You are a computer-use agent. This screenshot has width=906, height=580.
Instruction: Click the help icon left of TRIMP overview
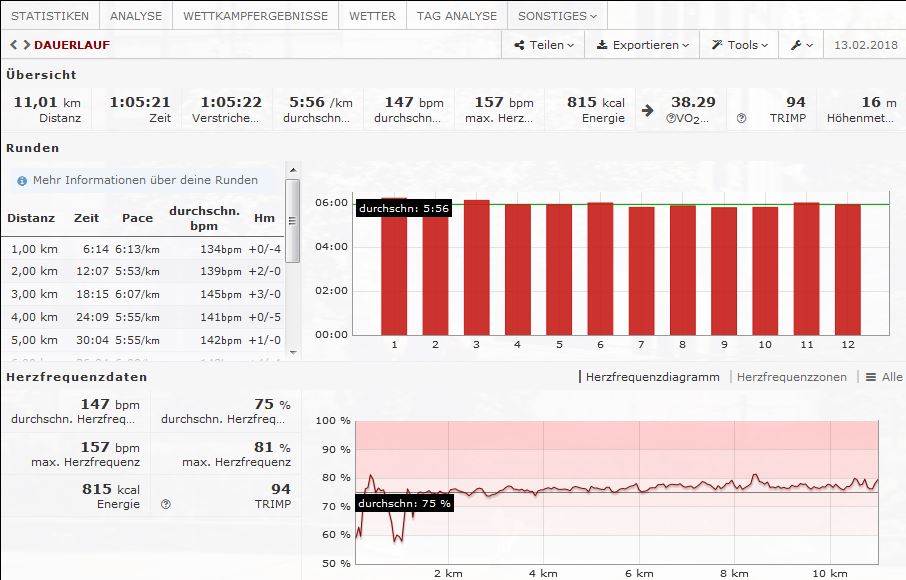741,118
